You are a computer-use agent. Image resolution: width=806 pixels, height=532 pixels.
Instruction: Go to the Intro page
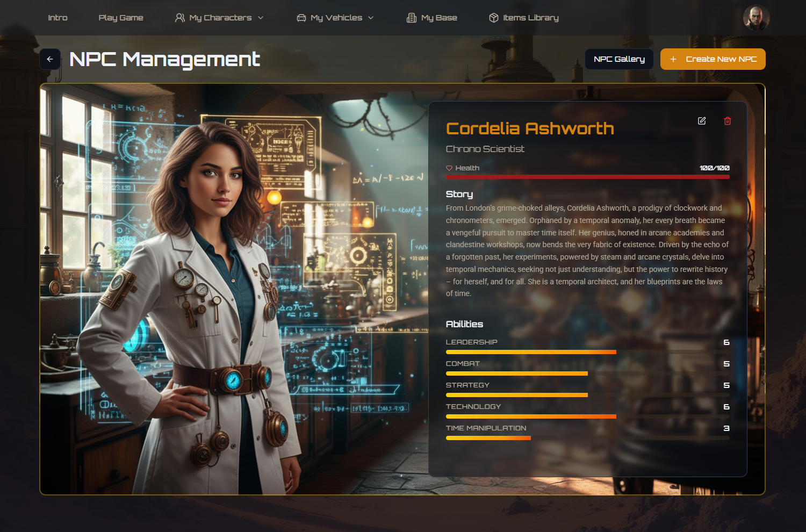tap(57, 18)
